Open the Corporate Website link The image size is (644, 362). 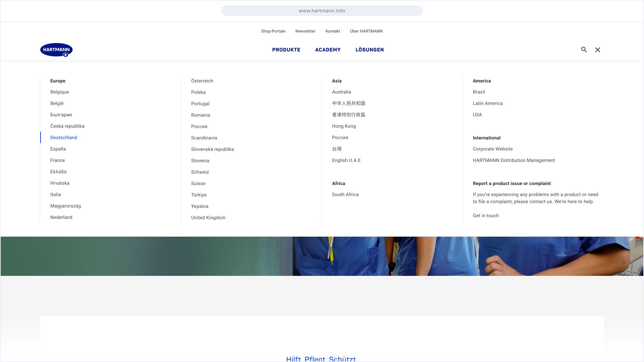click(x=493, y=149)
